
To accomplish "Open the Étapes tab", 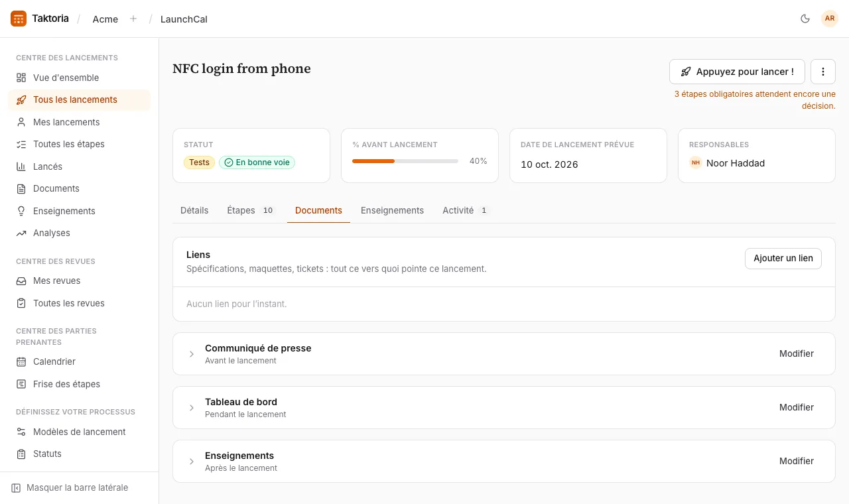I will pos(251,210).
